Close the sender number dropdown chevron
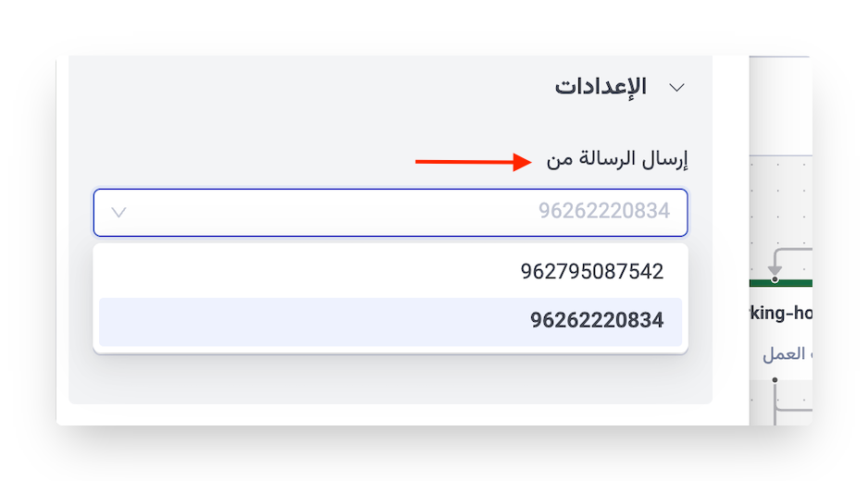The height and width of the screenshot is (481, 868). 118,213
